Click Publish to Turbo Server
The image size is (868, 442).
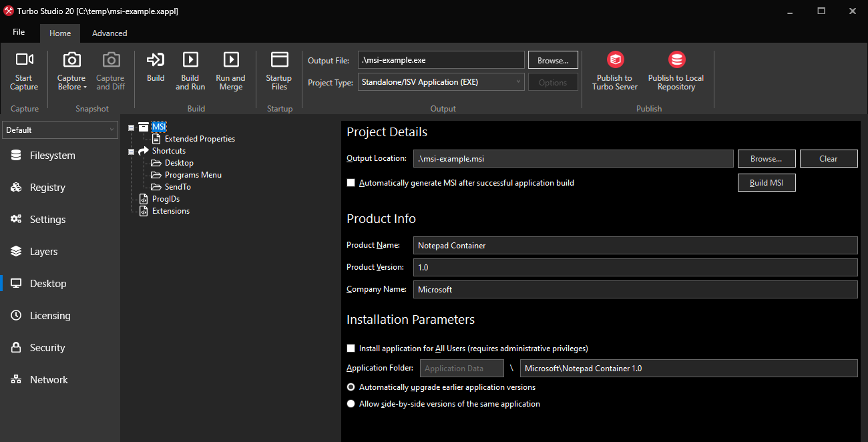[614, 70]
